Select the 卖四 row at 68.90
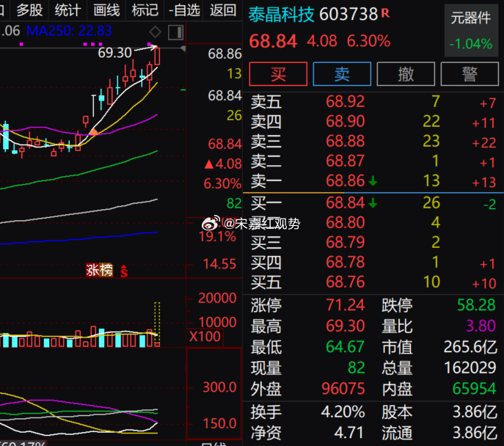 (x=373, y=122)
